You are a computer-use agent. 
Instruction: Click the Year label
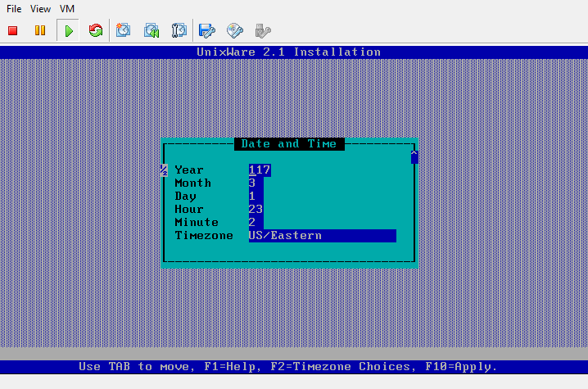pos(189,170)
